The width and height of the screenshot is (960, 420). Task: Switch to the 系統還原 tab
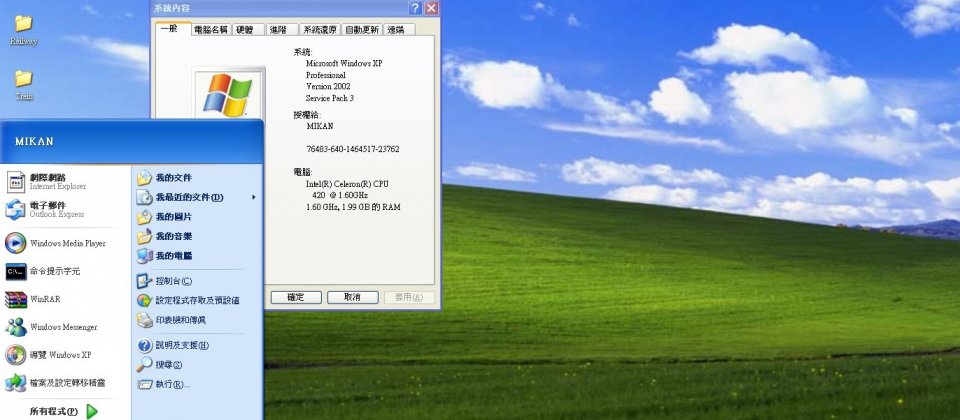coord(320,29)
